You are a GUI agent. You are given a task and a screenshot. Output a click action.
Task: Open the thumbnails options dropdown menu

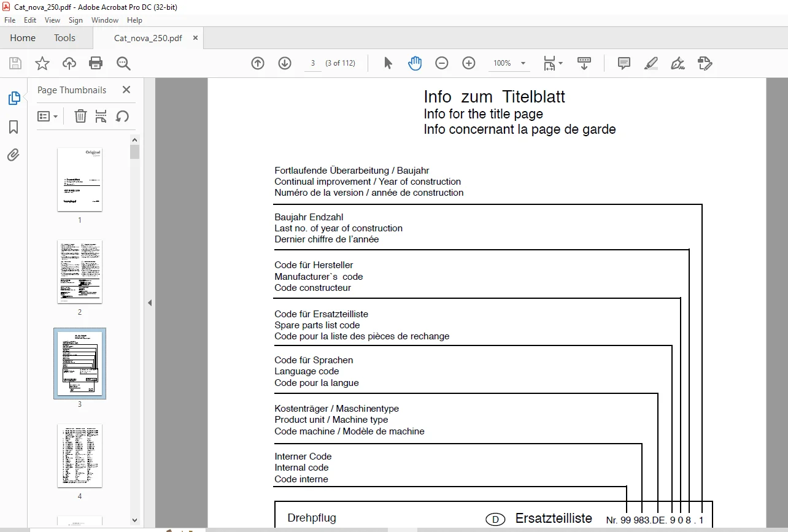(x=47, y=116)
